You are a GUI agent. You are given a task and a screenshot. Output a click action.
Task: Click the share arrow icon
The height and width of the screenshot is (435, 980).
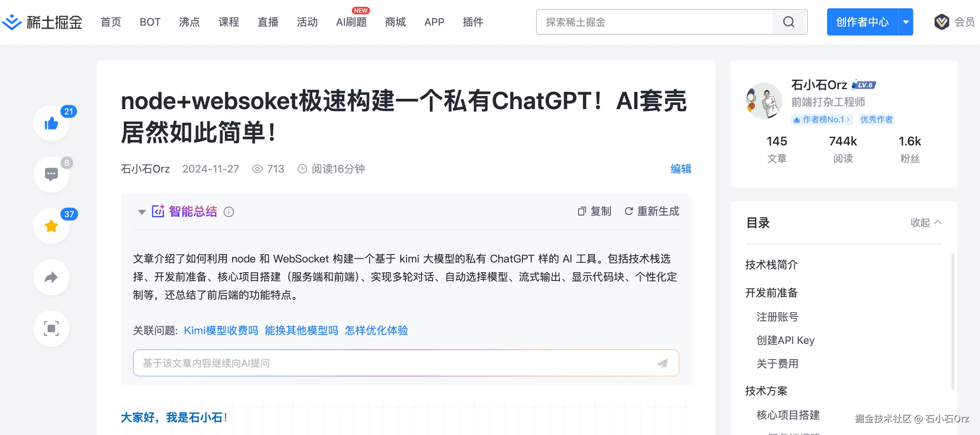tap(51, 277)
